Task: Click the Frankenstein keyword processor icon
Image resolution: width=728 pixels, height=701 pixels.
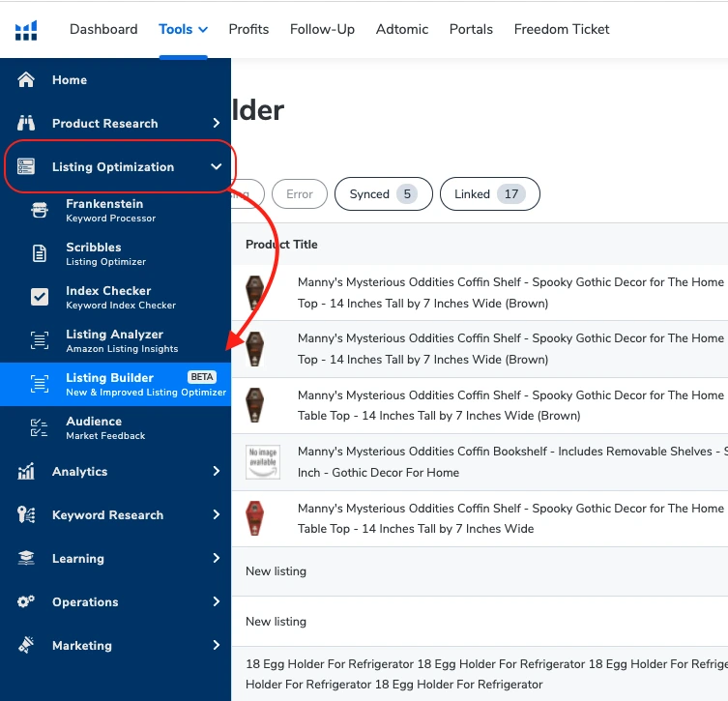Action: click(40, 210)
